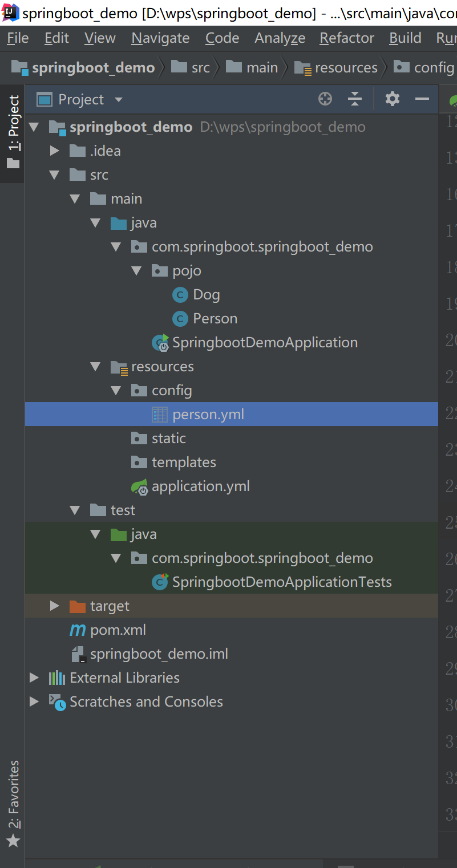Open the Project view mode dropdown
Image resolution: width=457 pixels, height=868 pixels.
pyautogui.click(x=118, y=99)
